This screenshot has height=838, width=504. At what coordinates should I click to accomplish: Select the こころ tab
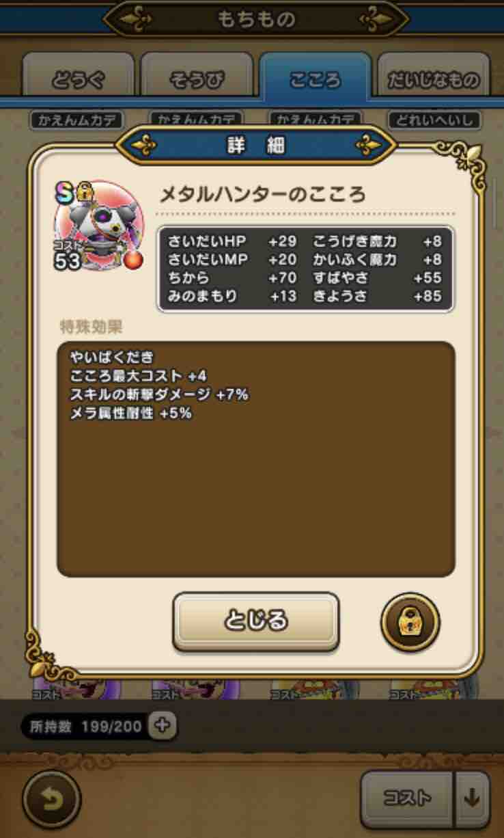315,79
